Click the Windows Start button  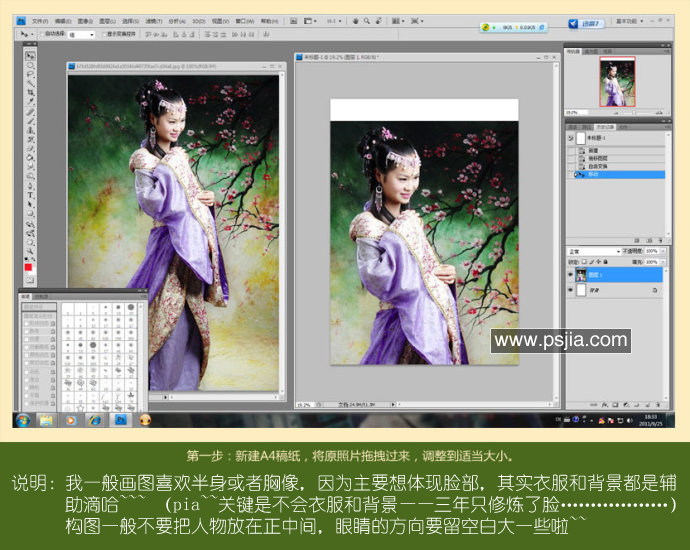[22, 420]
